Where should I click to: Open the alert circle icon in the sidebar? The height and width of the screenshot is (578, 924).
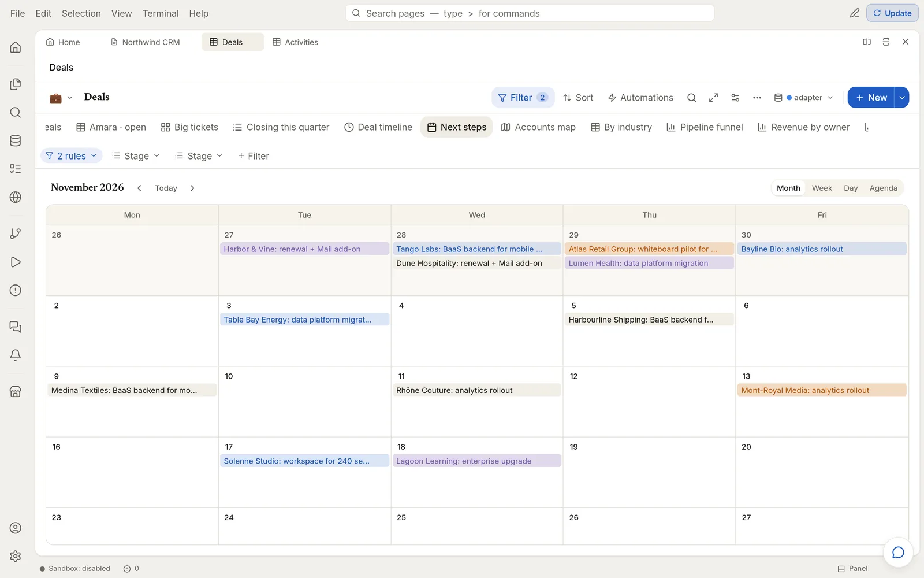point(16,290)
